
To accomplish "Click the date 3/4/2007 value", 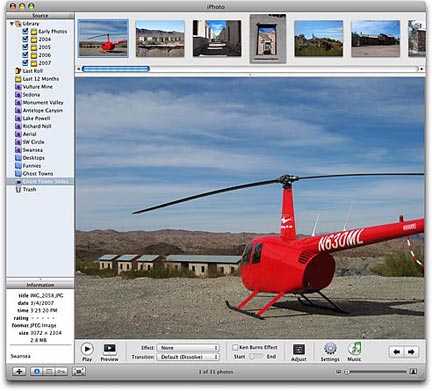I will (42, 303).
